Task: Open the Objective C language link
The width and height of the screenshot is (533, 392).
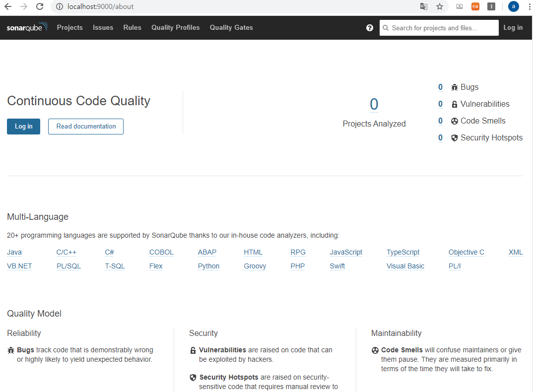Action: pyautogui.click(x=466, y=252)
